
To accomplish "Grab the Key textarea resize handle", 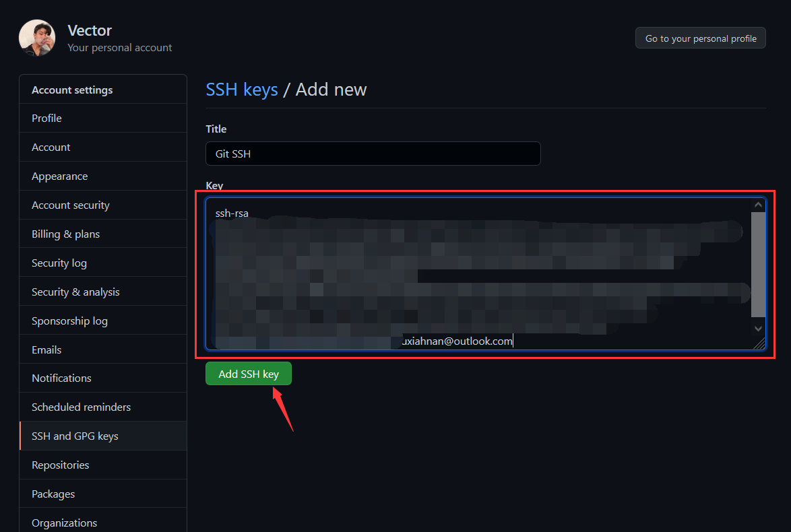I will 759,343.
